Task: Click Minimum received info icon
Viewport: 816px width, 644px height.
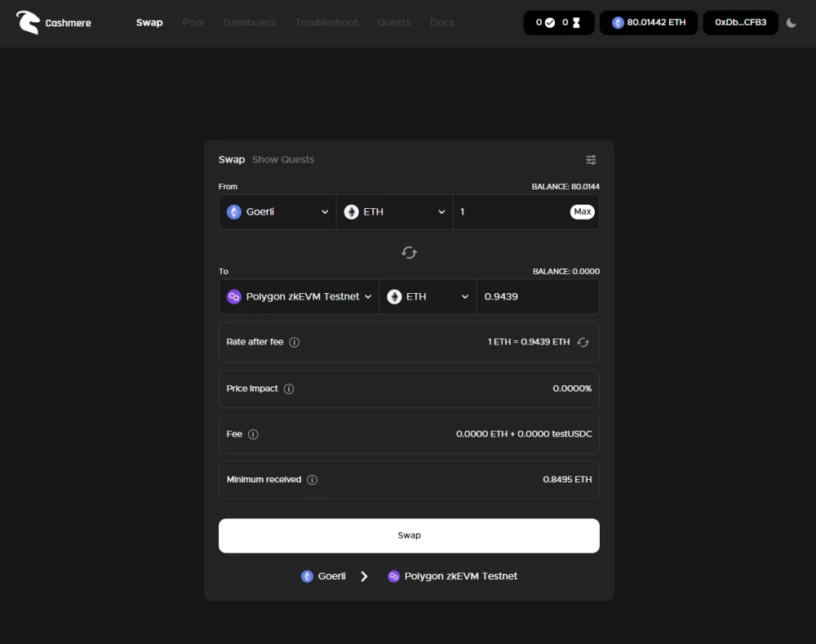Action: tap(312, 479)
